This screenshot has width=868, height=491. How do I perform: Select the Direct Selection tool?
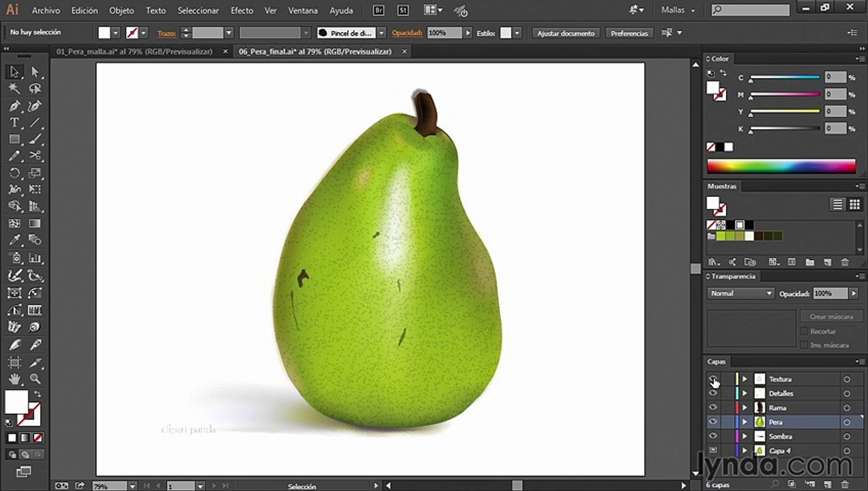pos(35,72)
